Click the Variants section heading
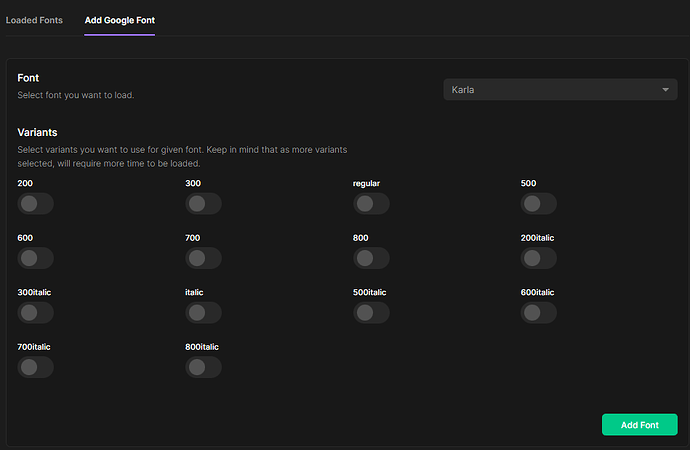 (37, 132)
